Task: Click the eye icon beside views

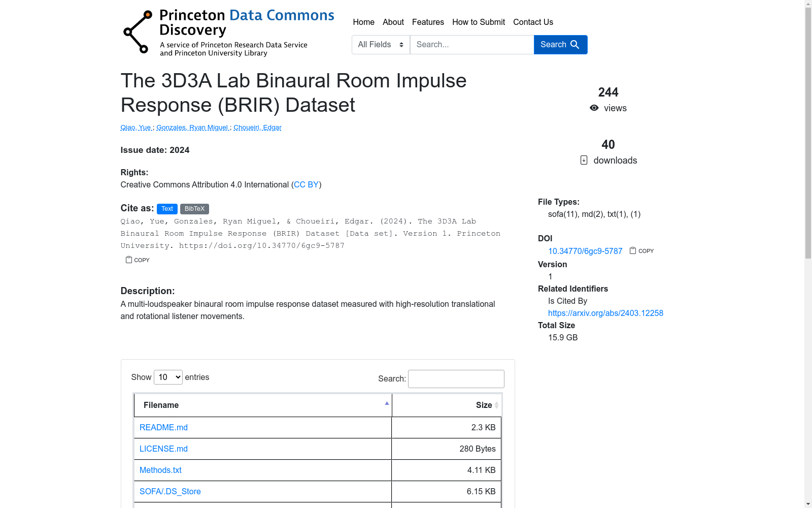Action: click(x=594, y=108)
